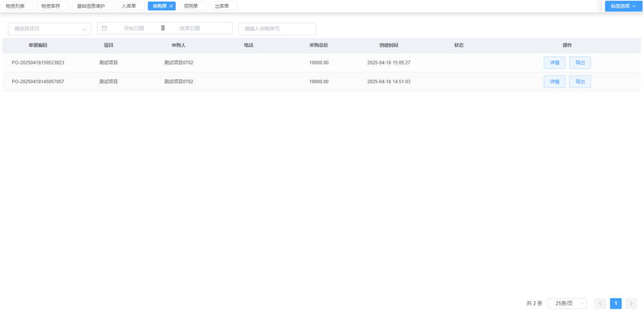The height and width of the screenshot is (317, 644).
Task: Open the 基础信息维护 tab
Action: tap(91, 6)
